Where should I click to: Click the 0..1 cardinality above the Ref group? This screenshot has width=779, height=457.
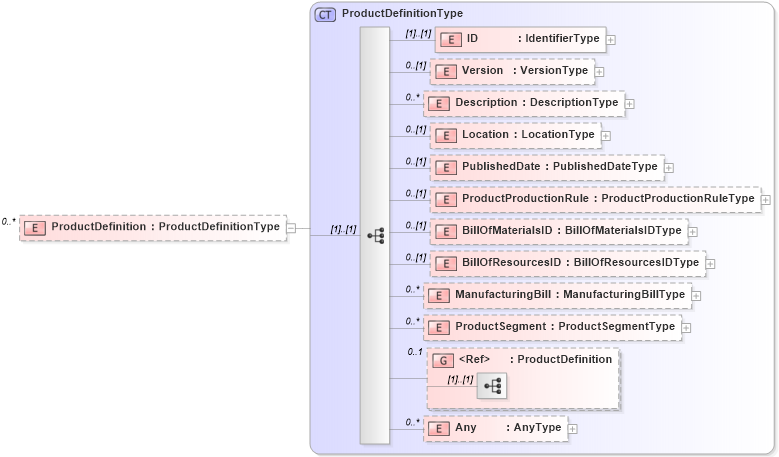click(x=415, y=352)
